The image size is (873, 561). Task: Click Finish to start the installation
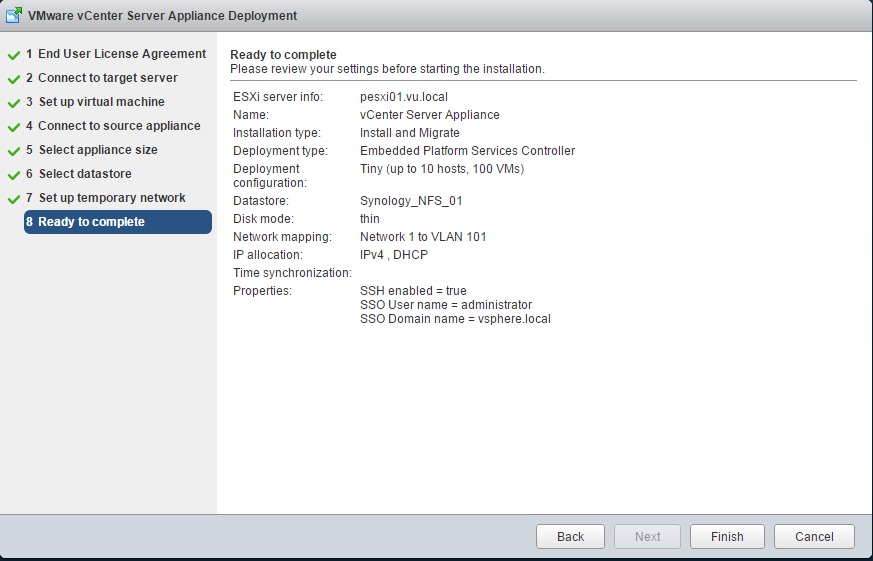(727, 536)
